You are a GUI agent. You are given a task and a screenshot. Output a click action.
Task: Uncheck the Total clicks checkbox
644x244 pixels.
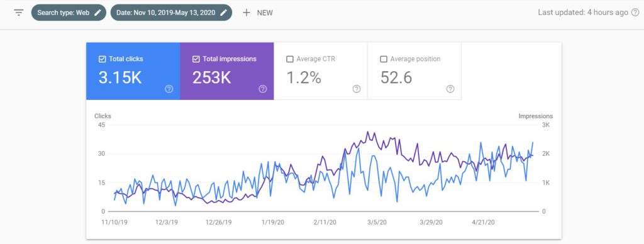(x=103, y=59)
